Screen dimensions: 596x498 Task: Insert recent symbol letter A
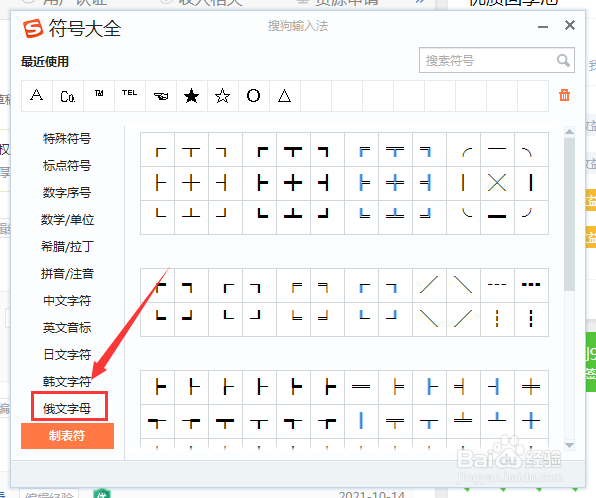pyautogui.click(x=37, y=96)
